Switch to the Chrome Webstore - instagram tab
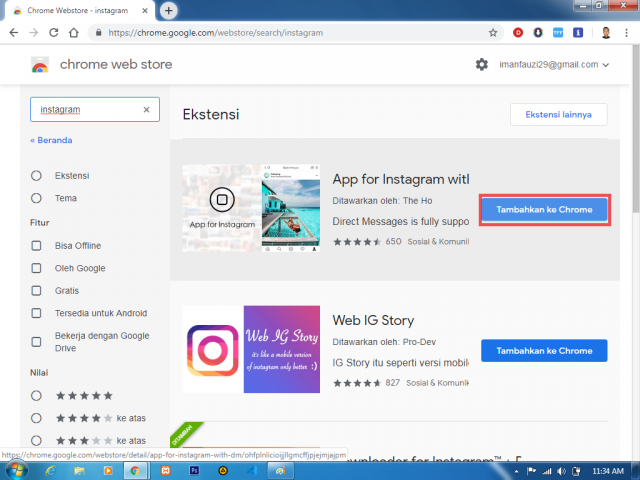This screenshot has width=640, height=480. [78, 11]
